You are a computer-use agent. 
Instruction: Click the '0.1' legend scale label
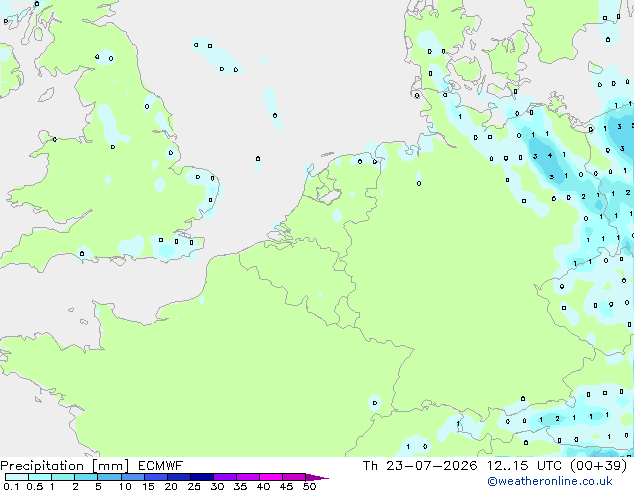[x=12, y=486]
